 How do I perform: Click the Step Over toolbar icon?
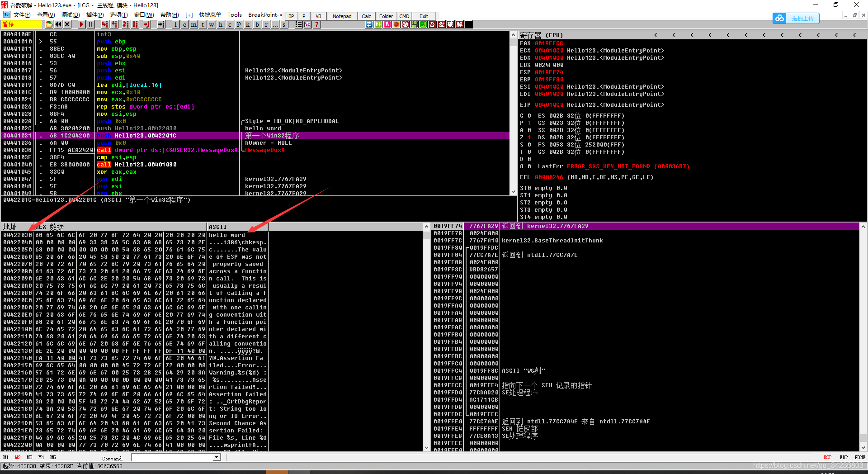(114, 24)
